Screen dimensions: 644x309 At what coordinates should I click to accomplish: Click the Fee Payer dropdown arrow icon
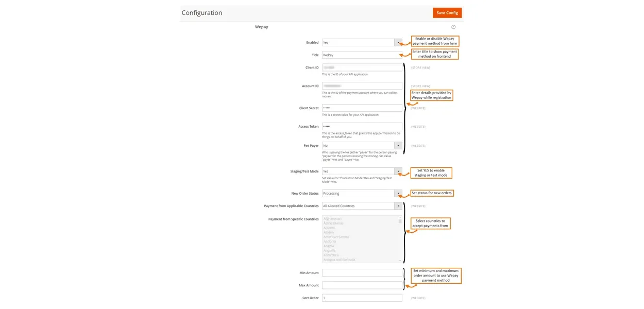click(398, 146)
